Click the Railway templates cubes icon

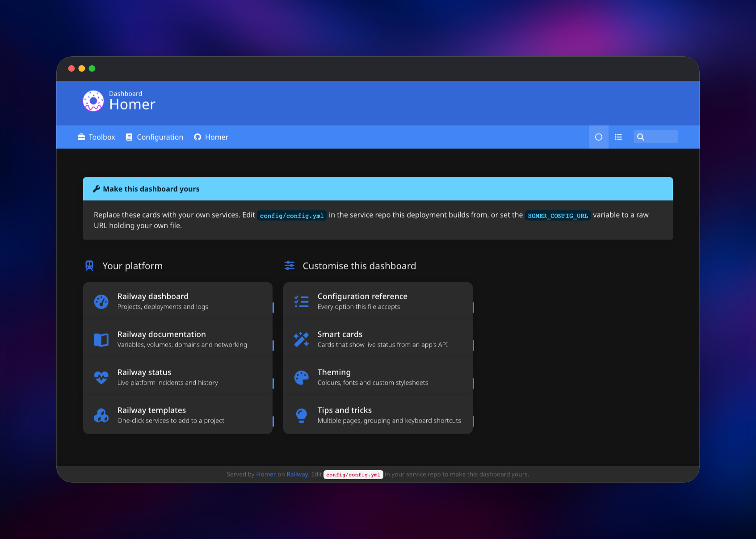coord(101,415)
